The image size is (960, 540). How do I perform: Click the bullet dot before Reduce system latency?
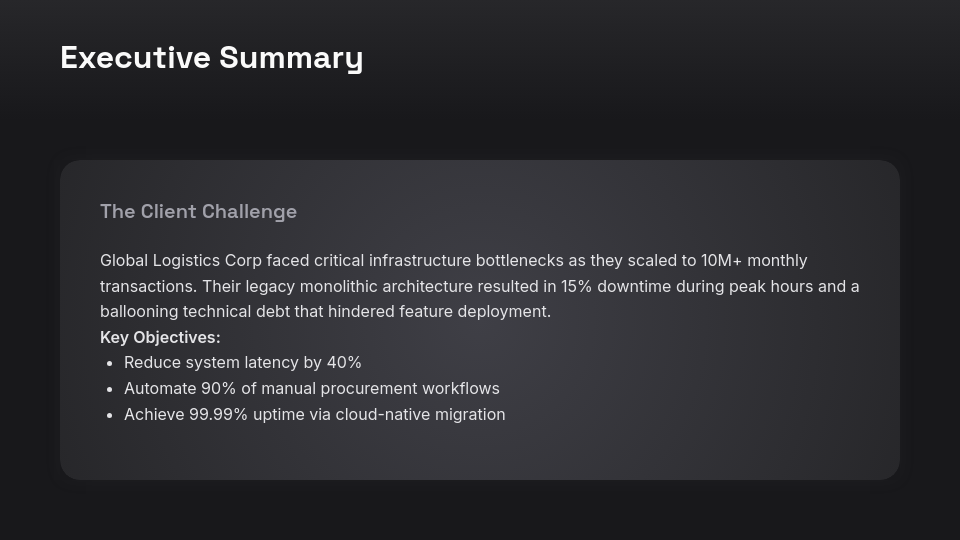[109, 363]
